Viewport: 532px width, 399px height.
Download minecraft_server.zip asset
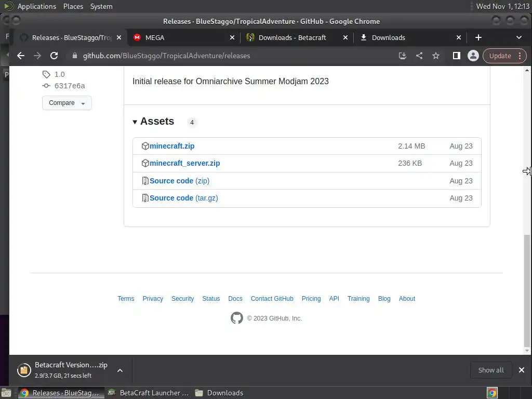tap(184, 163)
